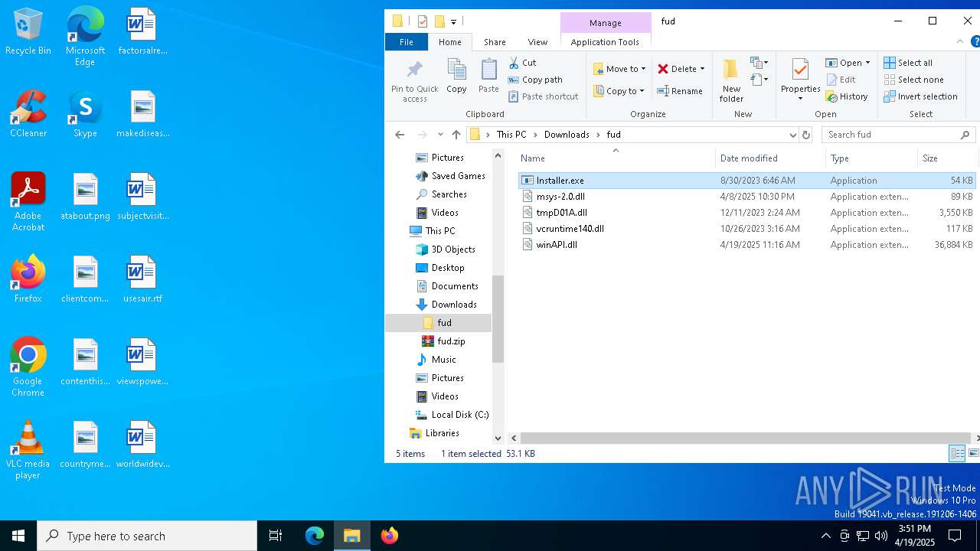Click the Pin to Quick access icon
The image size is (980, 551).
point(414,81)
